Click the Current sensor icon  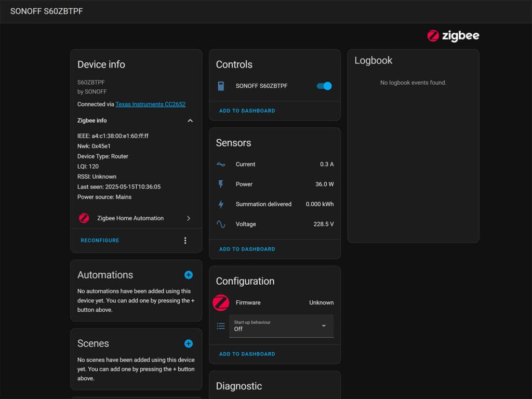point(221,164)
